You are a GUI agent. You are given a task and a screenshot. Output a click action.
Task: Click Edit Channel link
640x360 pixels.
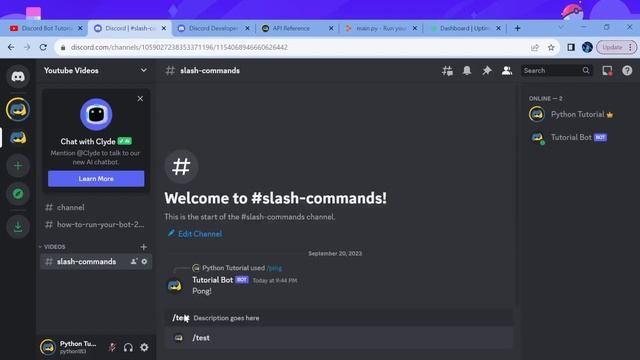195,234
